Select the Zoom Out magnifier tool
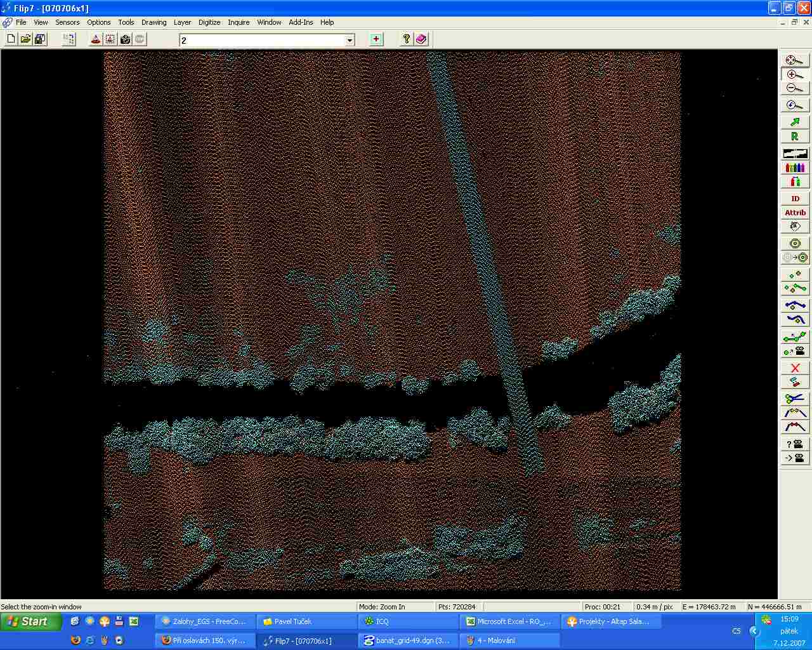The height and width of the screenshot is (650, 812). click(794, 88)
